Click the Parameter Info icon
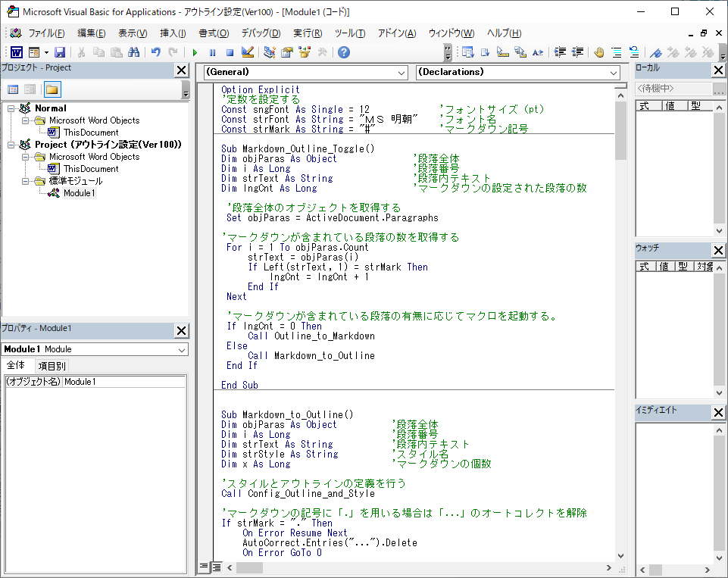728x578 pixels. [x=520, y=52]
